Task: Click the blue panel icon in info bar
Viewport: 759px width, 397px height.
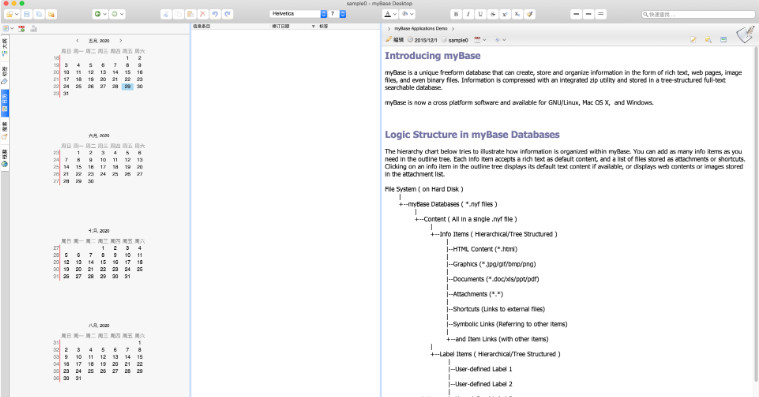Action: pos(724,40)
